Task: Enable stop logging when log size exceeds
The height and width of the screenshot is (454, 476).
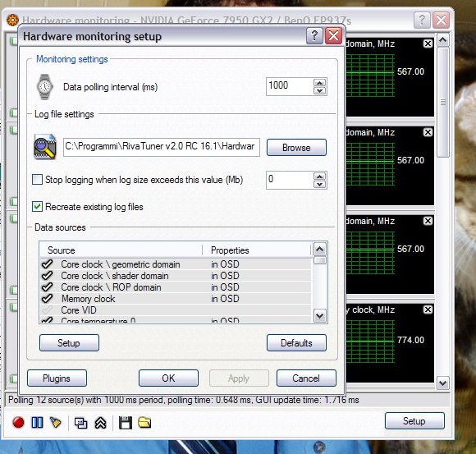Action: 37,180
